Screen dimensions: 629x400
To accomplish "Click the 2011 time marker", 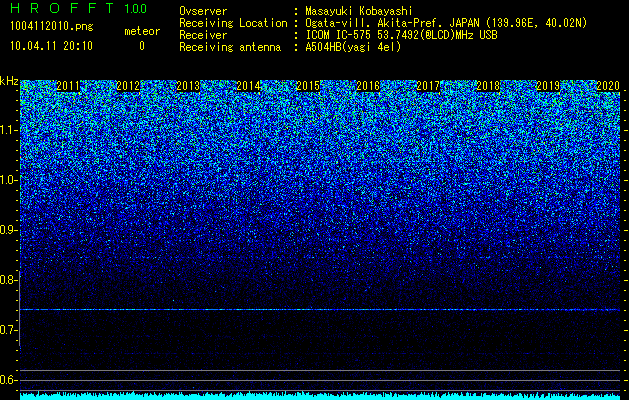I will [x=68, y=86].
